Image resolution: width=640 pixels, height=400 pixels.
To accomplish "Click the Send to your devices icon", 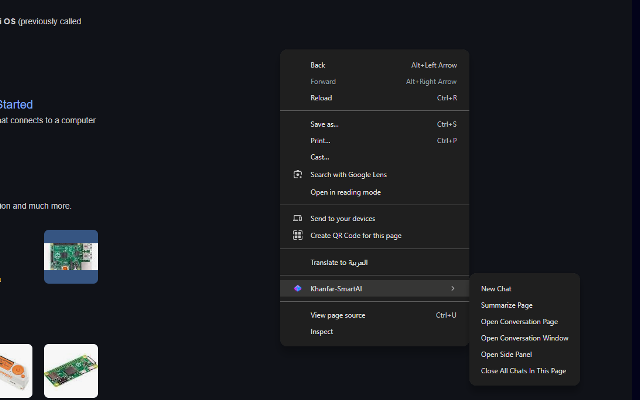I will coord(297,218).
